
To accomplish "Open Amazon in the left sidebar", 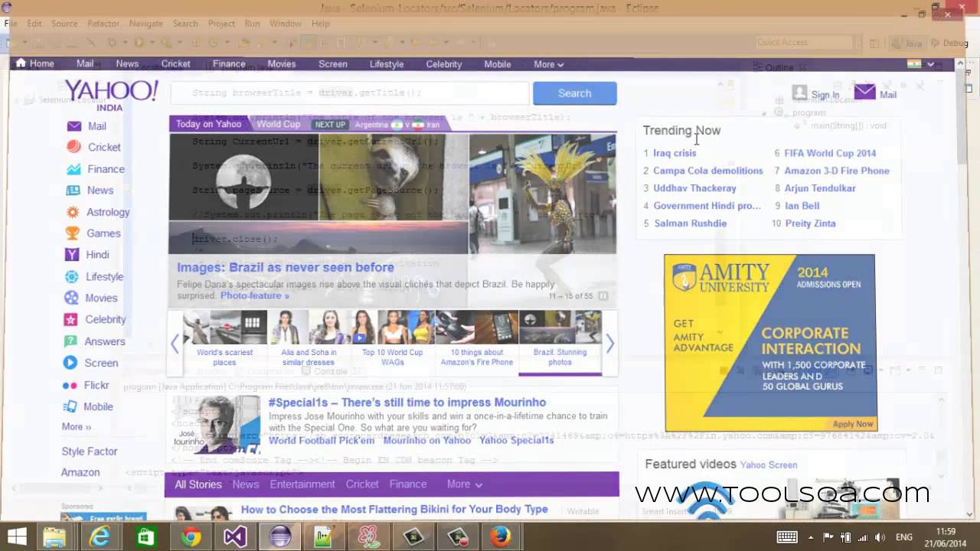I will click(80, 473).
